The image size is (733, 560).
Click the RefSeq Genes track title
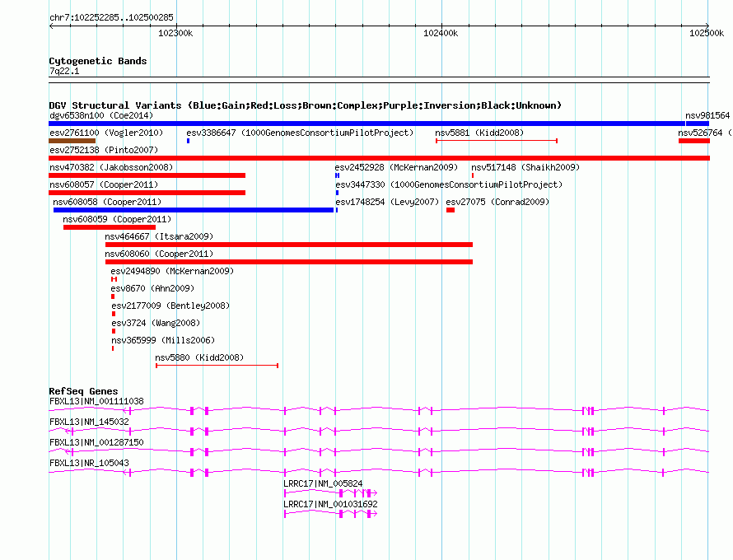tap(83, 391)
